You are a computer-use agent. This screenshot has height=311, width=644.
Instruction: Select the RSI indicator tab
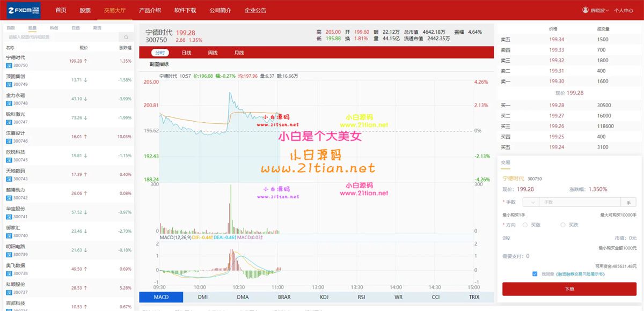(362, 297)
